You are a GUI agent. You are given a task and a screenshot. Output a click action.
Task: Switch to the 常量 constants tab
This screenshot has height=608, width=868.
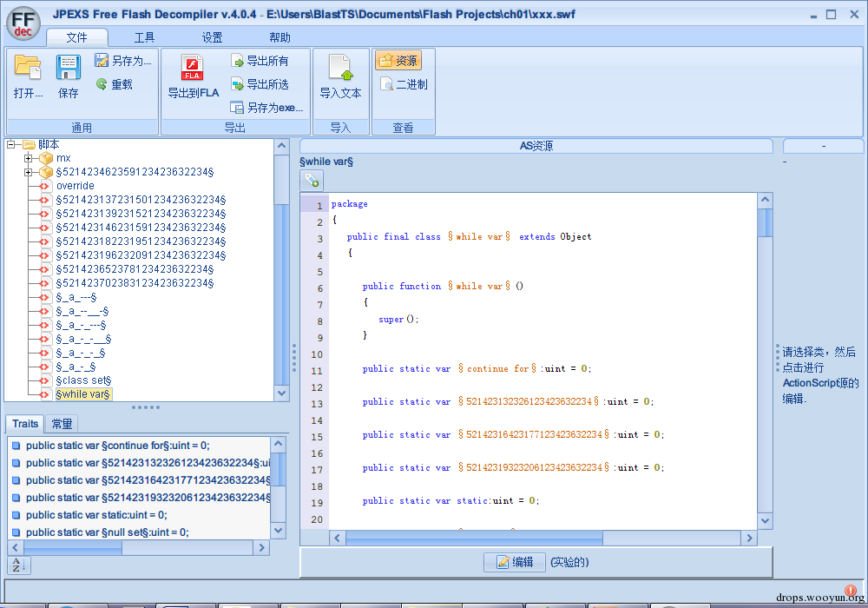62,423
